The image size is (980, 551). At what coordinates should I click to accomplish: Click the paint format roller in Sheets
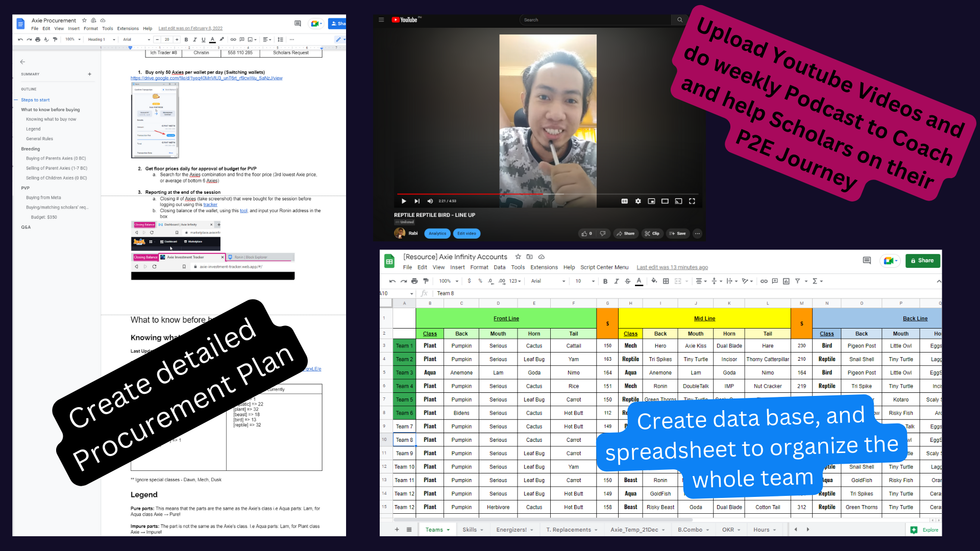(x=426, y=281)
